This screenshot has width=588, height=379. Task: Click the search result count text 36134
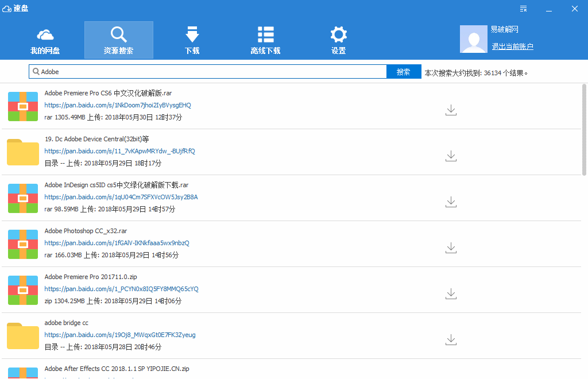492,73
